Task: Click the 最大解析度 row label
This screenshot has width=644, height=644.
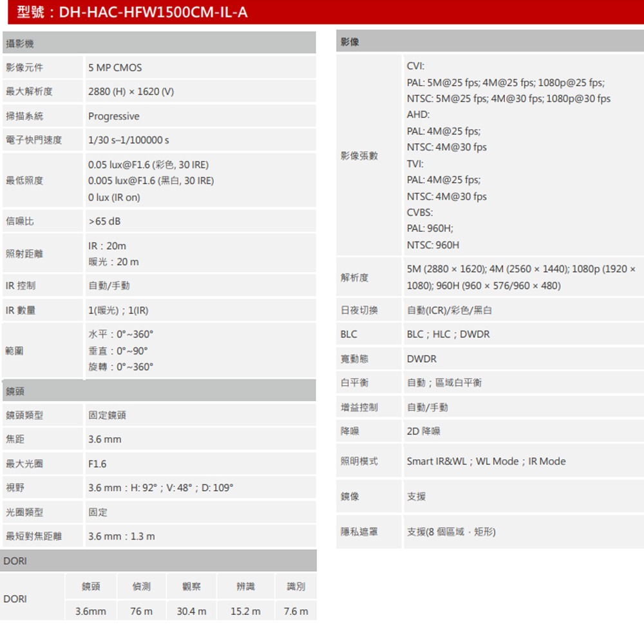Action: click(28, 91)
